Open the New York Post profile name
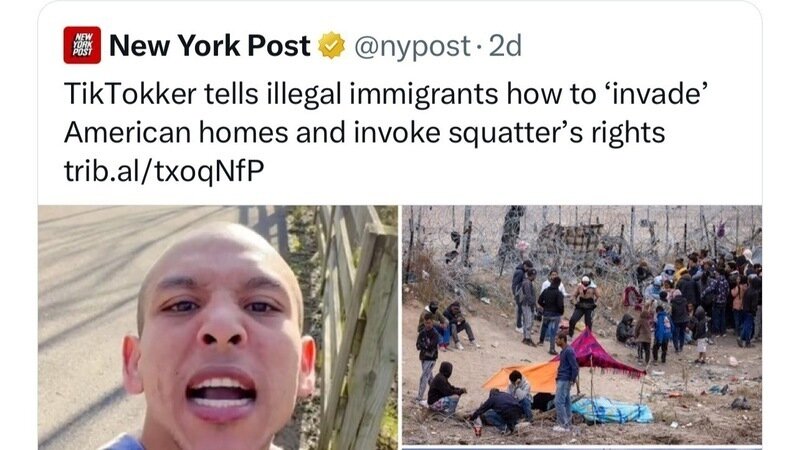This screenshot has width=800, height=450. tap(210, 45)
